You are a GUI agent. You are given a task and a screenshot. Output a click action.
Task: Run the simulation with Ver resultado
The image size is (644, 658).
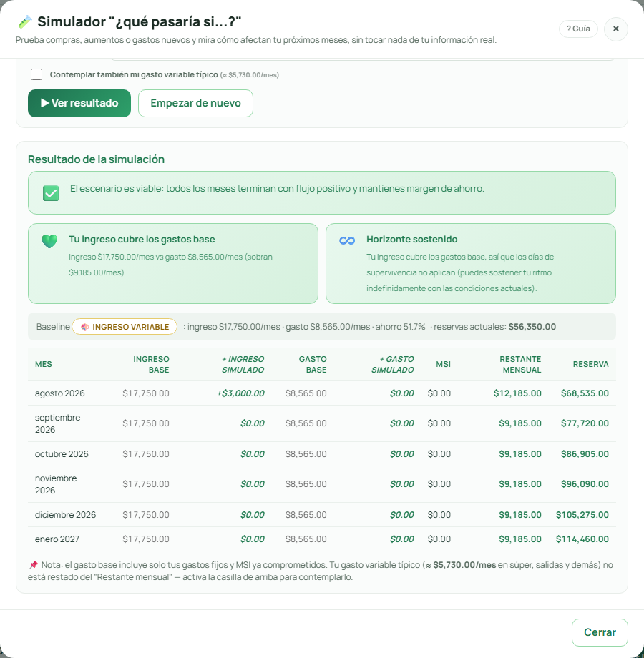click(x=79, y=103)
